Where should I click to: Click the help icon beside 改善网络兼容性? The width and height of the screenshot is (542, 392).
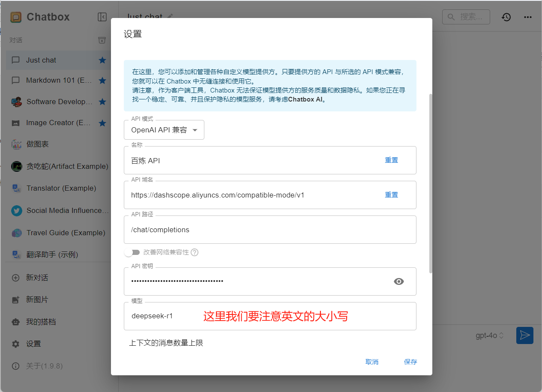[195, 252]
